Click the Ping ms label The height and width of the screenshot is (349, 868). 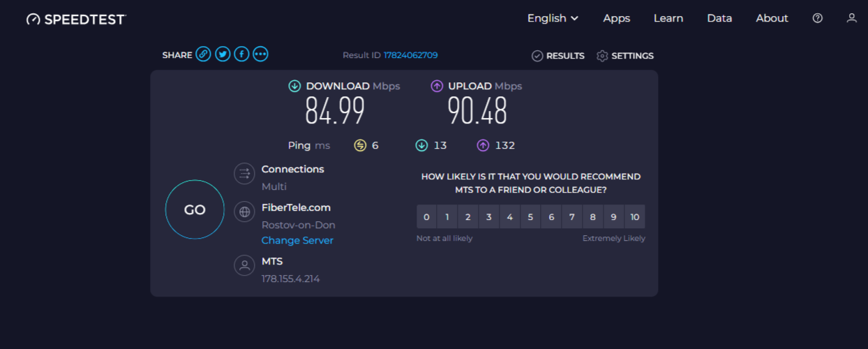[309, 145]
